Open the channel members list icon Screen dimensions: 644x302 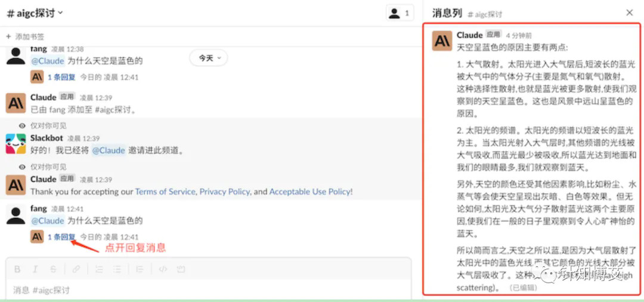coord(400,13)
